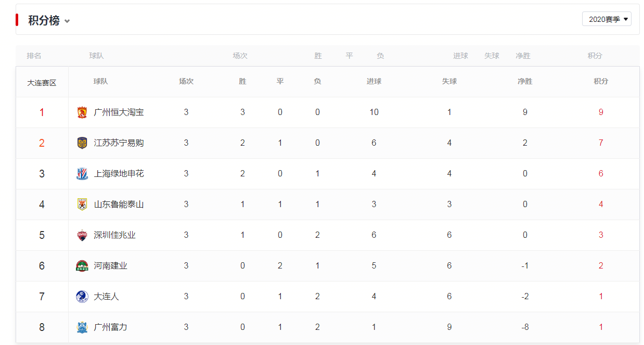Open the 江苏苏宁易购 team name link
Viewport: 644px width, 345px height.
(x=119, y=143)
